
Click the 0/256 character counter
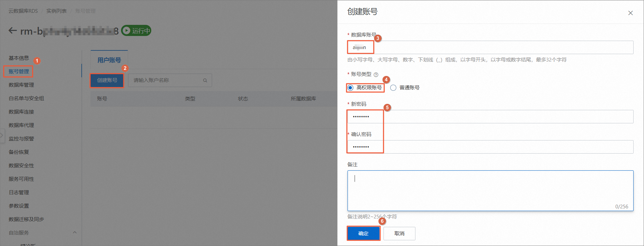621,207
